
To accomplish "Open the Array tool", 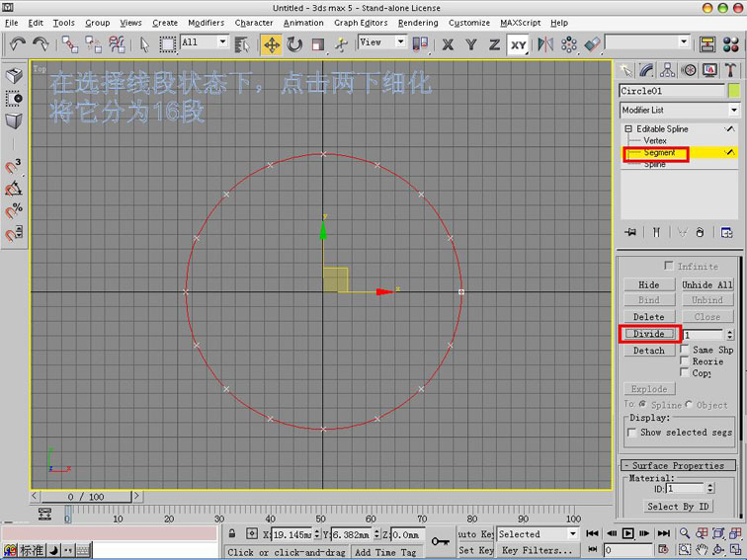I will tap(569, 45).
